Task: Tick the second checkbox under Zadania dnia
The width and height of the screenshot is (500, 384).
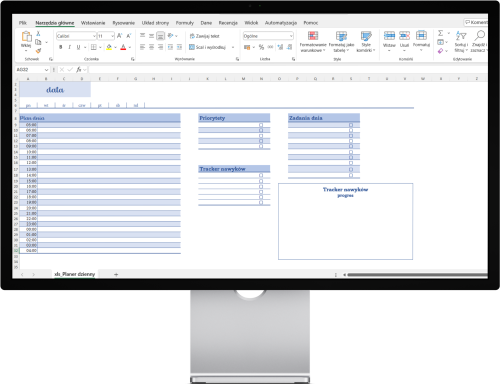Action: click(351, 130)
